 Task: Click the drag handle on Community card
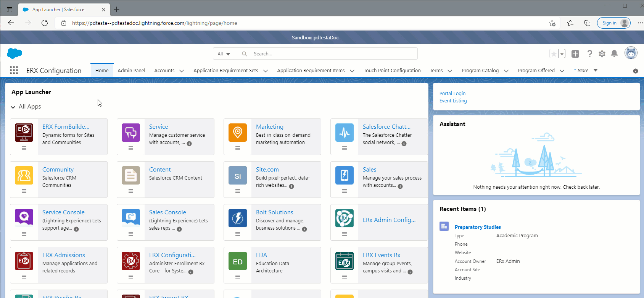[24, 191]
